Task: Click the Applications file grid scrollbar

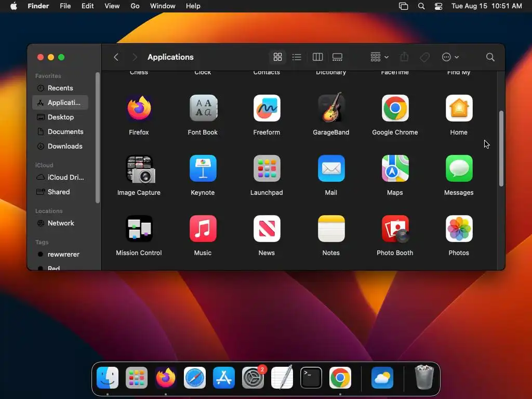Action: pyautogui.click(x=501, y=148)
